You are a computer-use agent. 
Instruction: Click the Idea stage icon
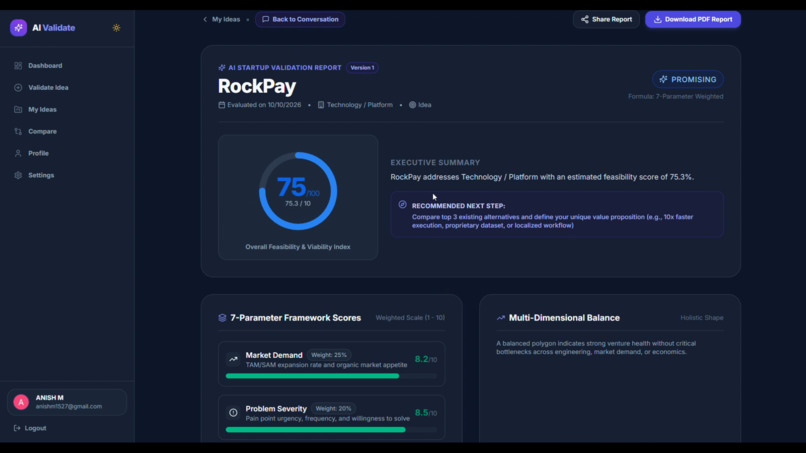412,105
